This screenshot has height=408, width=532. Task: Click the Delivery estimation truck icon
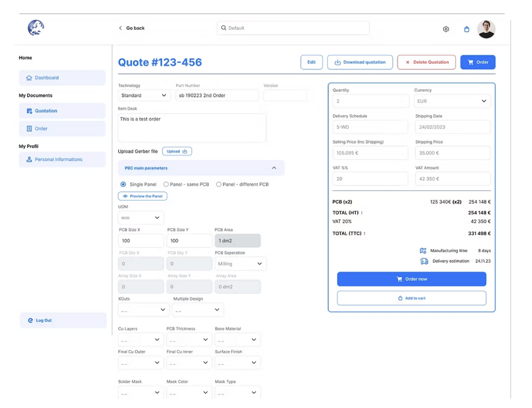[x=424, y=261]
